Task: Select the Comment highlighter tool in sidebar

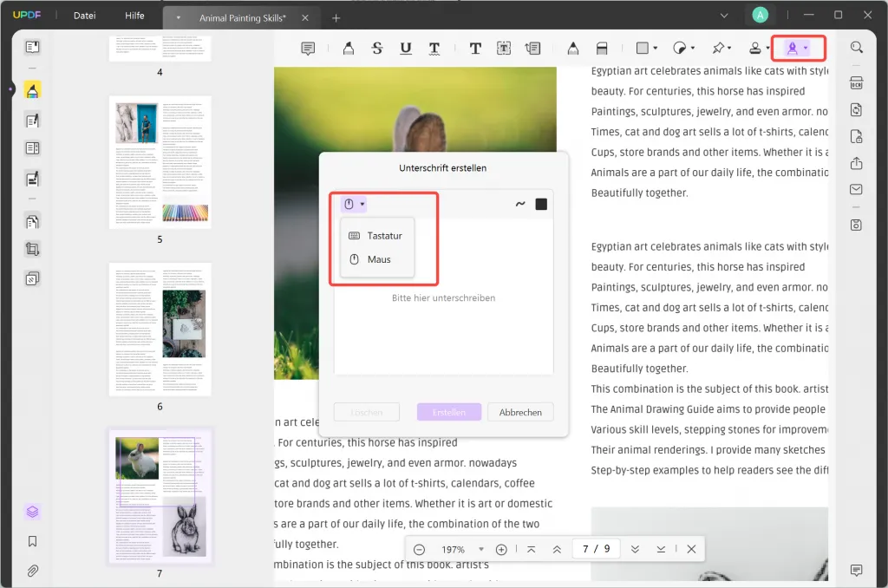Action: [x=32, y=90]
